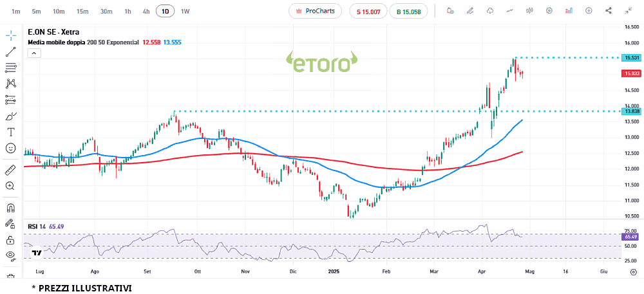
Task: Open the pencil drawing toolbar icon
Action: [470, 11]
